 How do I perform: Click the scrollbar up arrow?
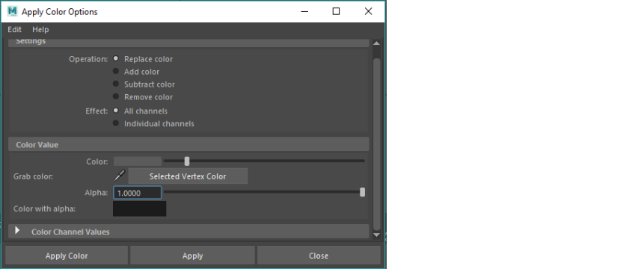coord(376,43)
